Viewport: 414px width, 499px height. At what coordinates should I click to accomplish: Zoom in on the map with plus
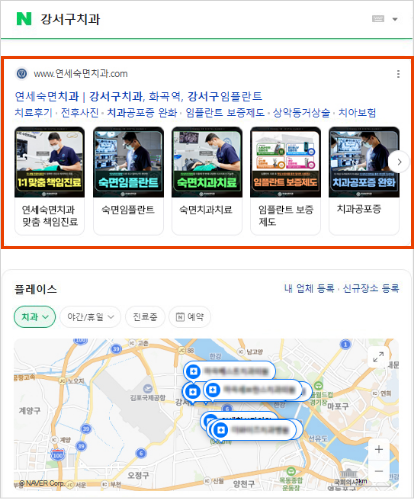[379, 449]
